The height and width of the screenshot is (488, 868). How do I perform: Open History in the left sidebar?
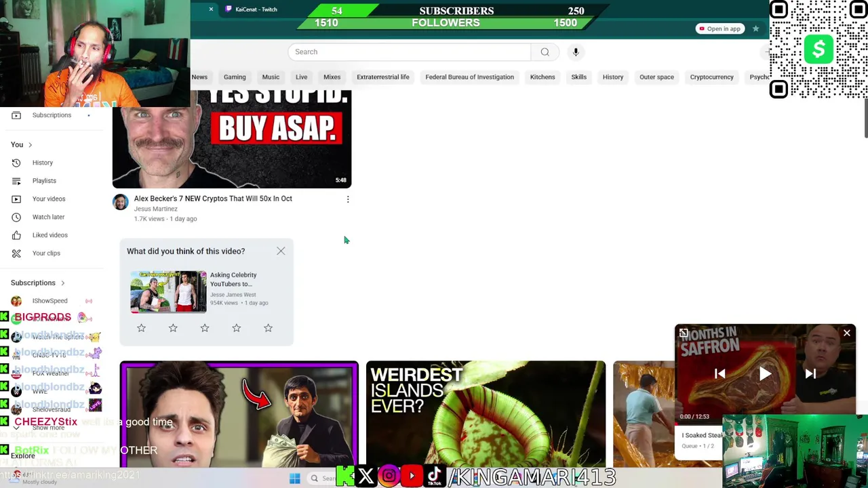tap(42, 163)
